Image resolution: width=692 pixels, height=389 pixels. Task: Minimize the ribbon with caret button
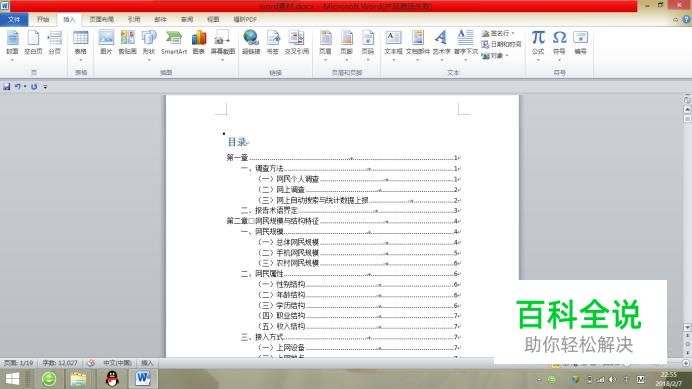675,19
